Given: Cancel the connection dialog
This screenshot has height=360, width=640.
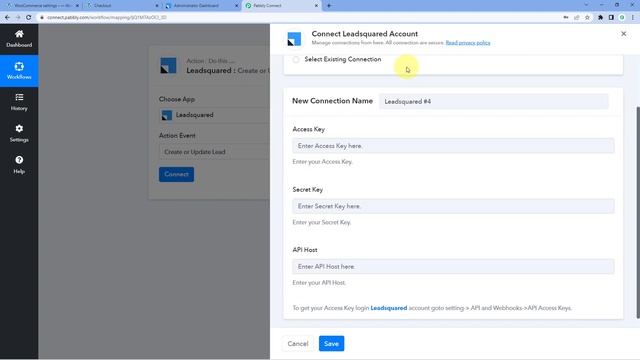Looking at the screenshot, I should (x=298, y=344).
